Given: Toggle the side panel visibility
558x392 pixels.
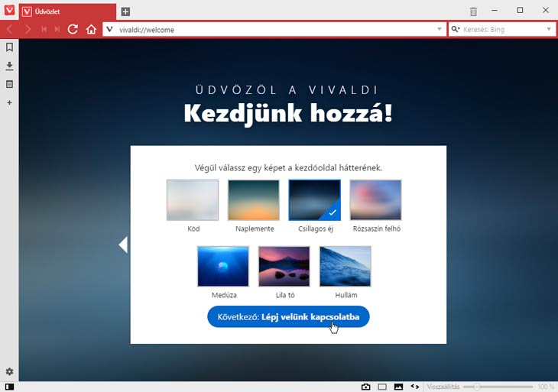Looking at the screenshot, I should pyautogui.click(x=10, y=387).
